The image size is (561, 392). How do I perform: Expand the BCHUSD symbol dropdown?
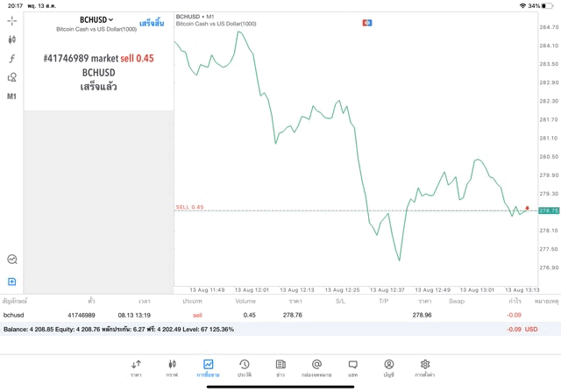point(97,18)
